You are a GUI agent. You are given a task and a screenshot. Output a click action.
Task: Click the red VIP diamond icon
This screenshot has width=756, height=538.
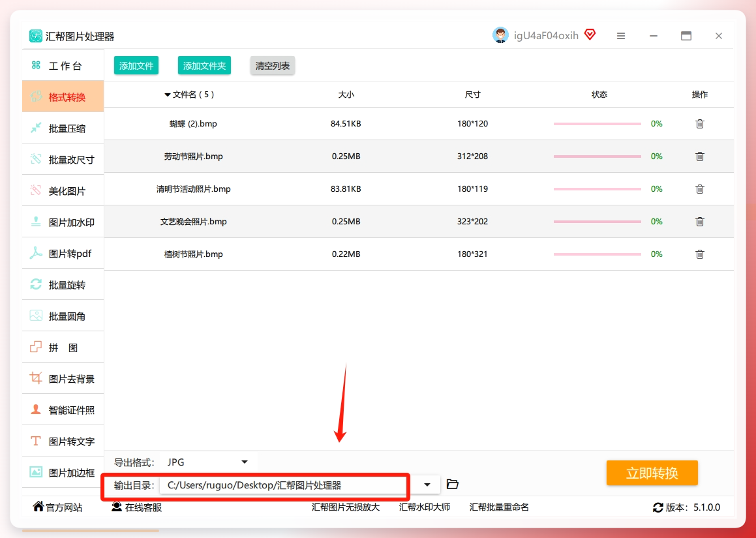click(590, 35)
